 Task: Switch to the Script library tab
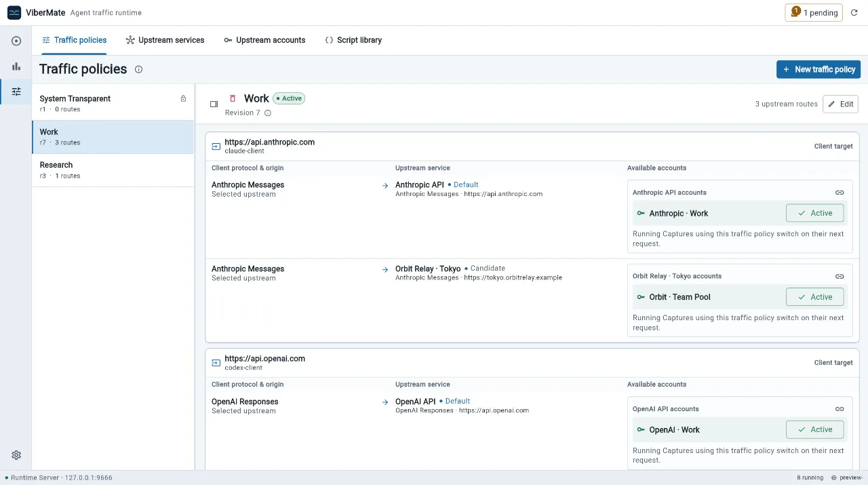(x=353, y=40)
